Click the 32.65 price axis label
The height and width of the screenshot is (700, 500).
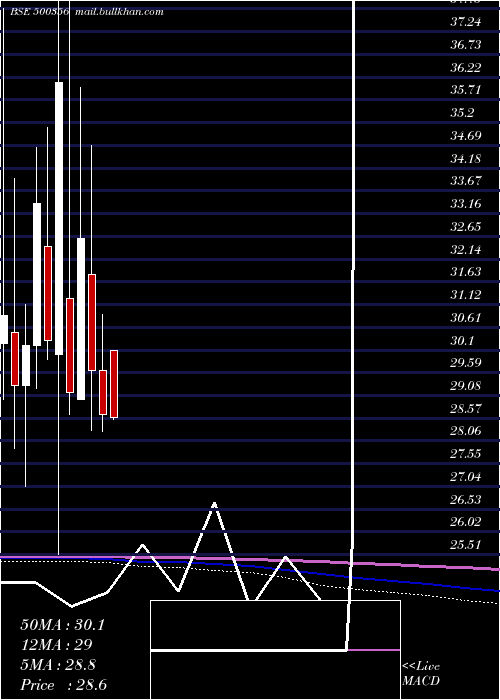466,226
